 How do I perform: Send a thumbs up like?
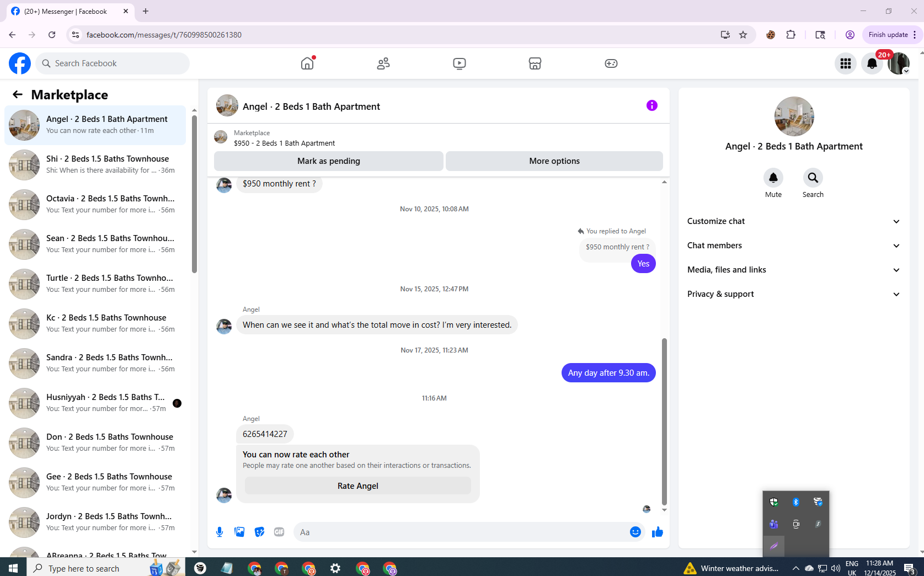click(x=658, y=532)
